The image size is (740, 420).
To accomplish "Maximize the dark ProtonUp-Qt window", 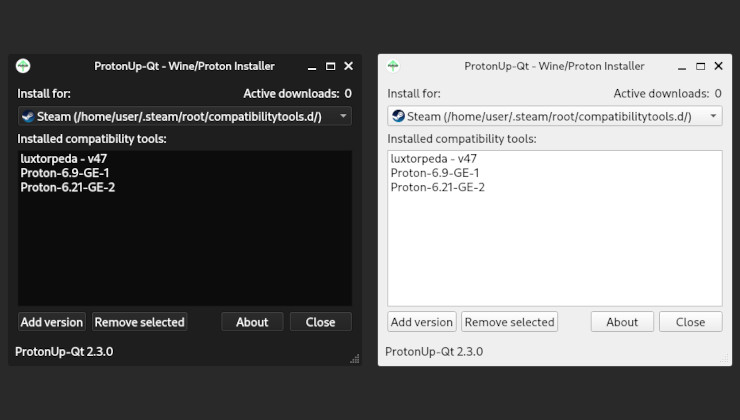I will [x=330, y=66].
